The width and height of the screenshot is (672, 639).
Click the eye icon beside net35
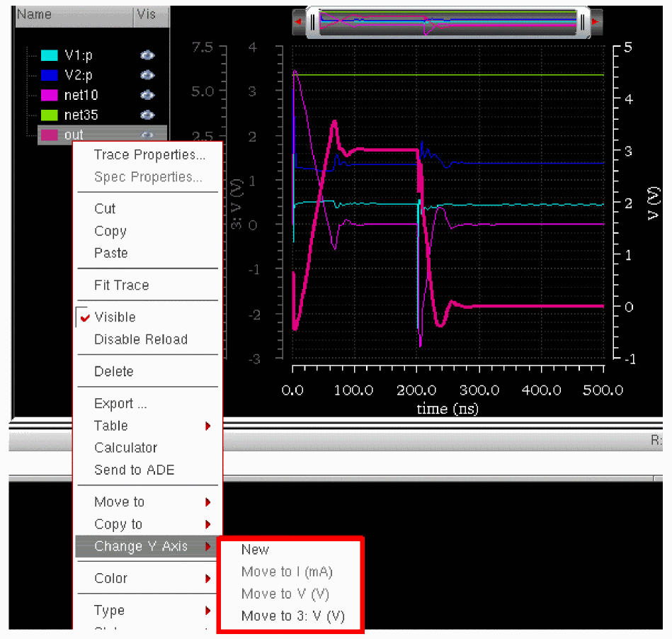tap(147, 115)
